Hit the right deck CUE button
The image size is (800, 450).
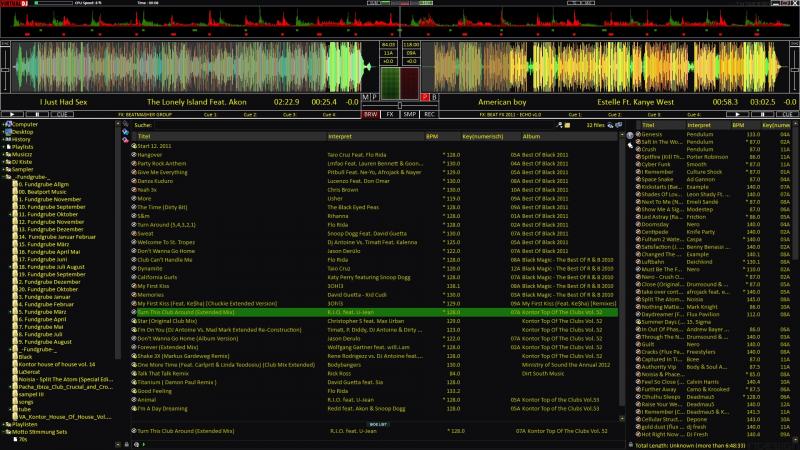(787, 114)
